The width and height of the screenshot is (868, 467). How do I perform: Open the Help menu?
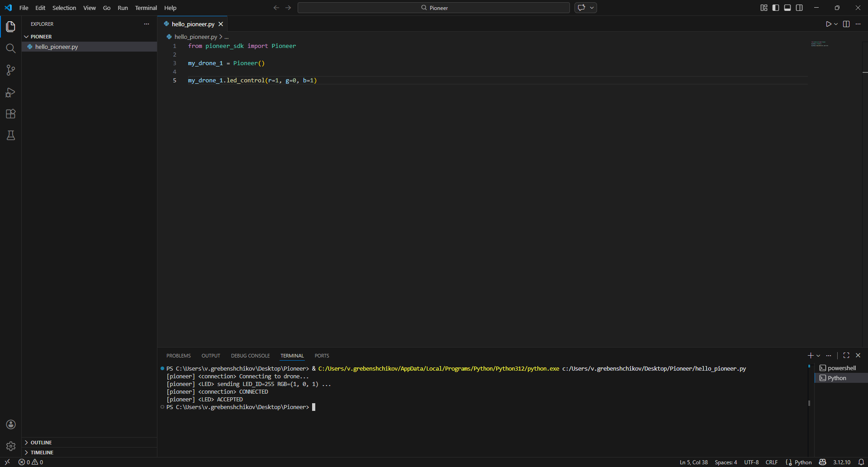coord(170,8)
